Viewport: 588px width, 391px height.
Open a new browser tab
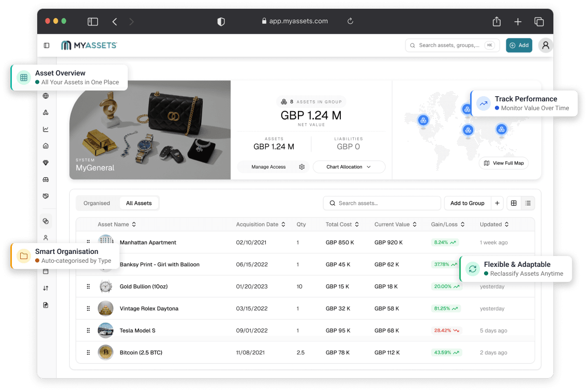pos(518,22)
